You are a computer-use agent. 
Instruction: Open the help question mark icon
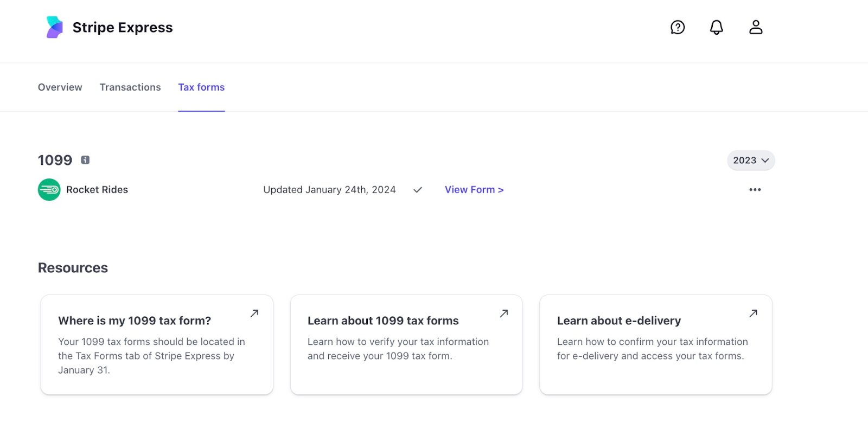678,27
